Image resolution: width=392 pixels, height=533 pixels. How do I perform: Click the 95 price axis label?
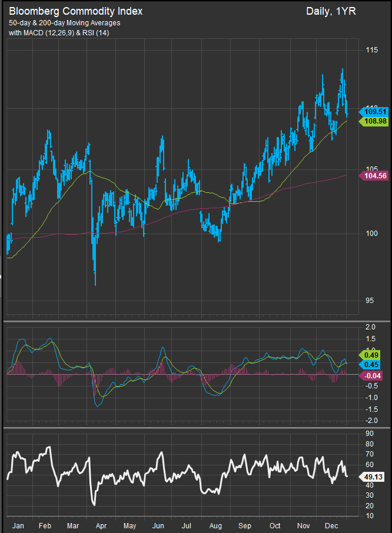tap(370, 301)
